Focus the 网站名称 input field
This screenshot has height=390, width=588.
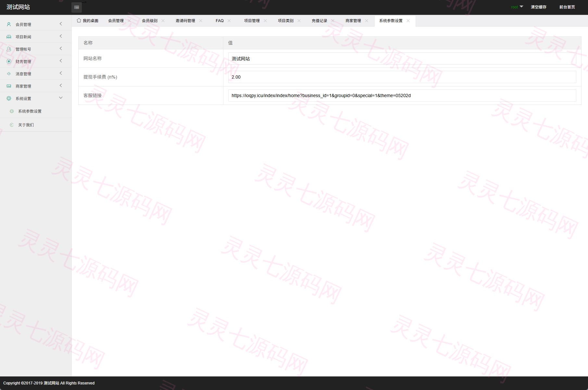point(402,58)
